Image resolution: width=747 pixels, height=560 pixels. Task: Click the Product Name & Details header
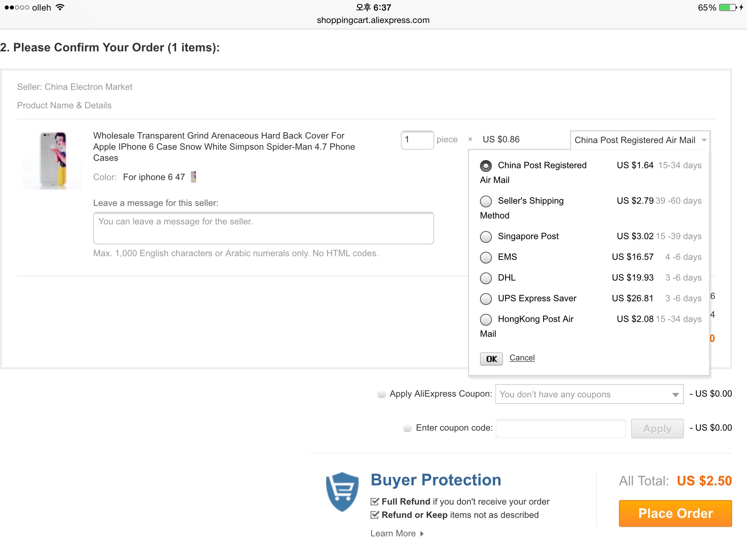coord(64,105)
